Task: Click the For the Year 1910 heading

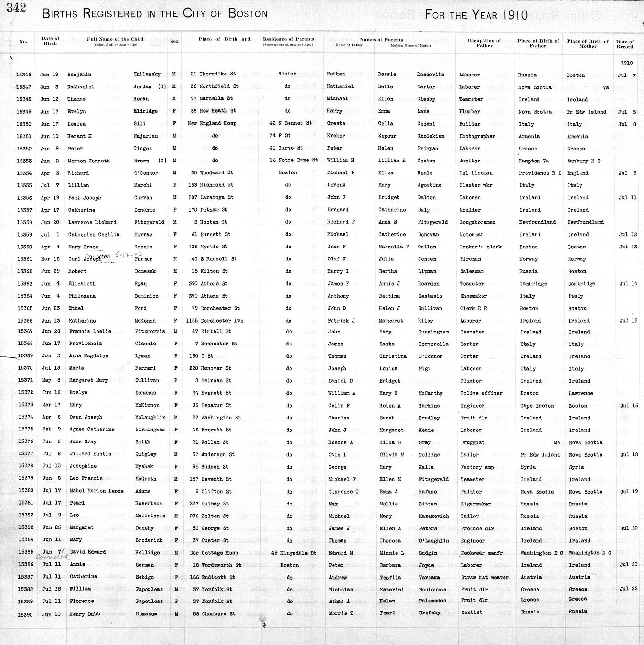Action: (x=476, y=15)
